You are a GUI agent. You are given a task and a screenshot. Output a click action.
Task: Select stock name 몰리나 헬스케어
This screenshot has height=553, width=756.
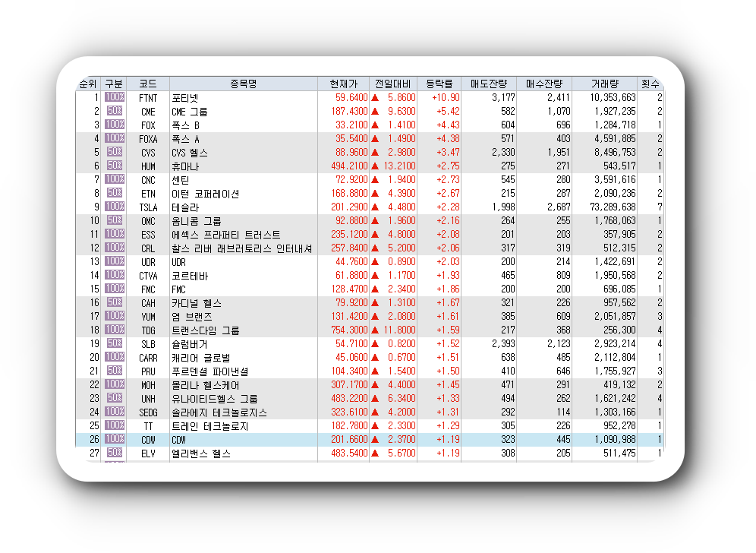pos(206,385)
